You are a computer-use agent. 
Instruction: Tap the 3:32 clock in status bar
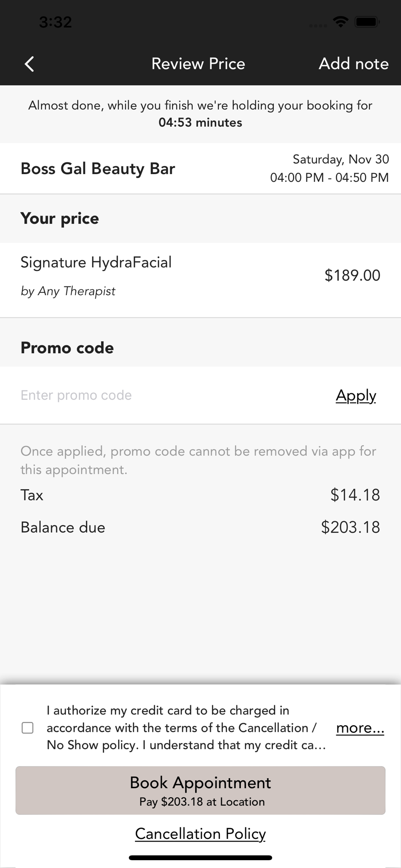click(55, 22)
